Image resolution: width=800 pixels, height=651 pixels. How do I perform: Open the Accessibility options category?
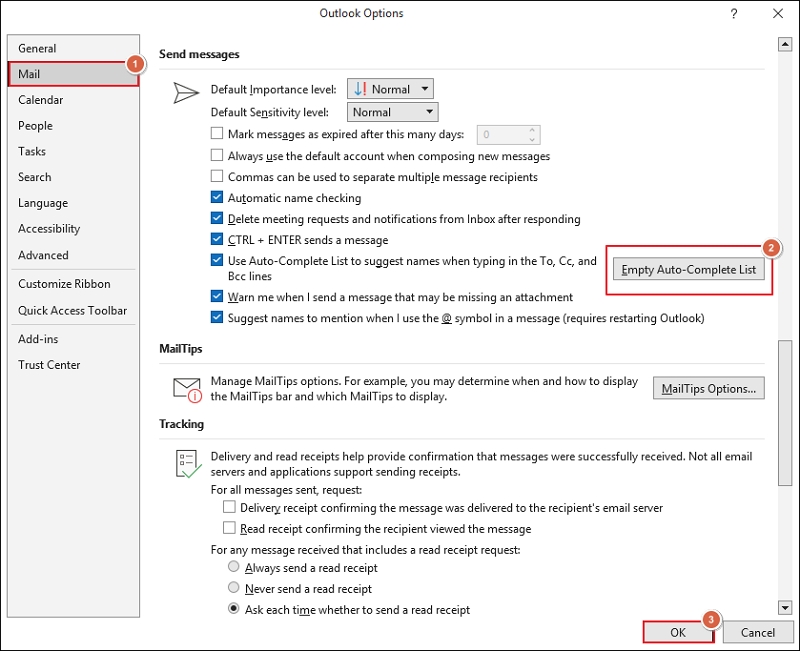coord(73,229)
